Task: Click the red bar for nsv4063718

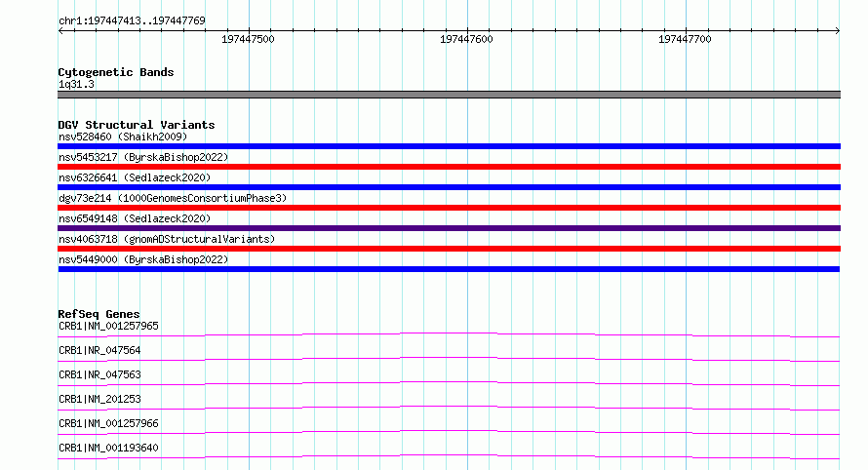Action: 449,249
